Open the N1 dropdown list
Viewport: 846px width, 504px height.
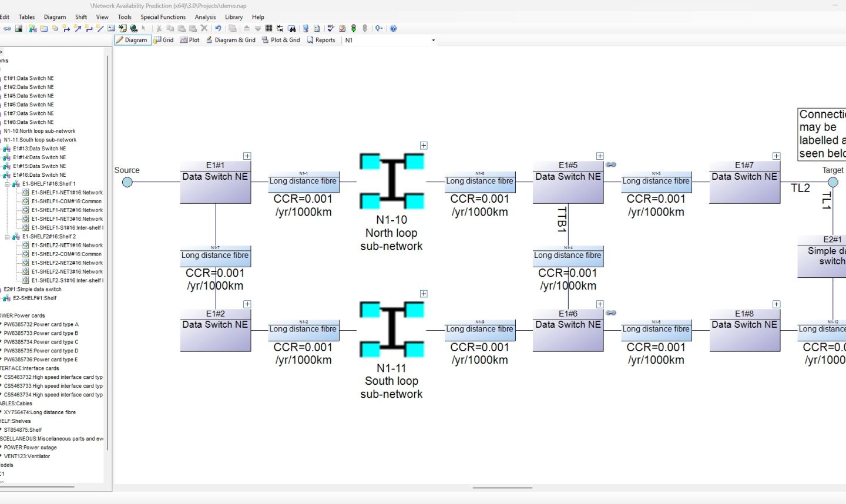(433, 40)
